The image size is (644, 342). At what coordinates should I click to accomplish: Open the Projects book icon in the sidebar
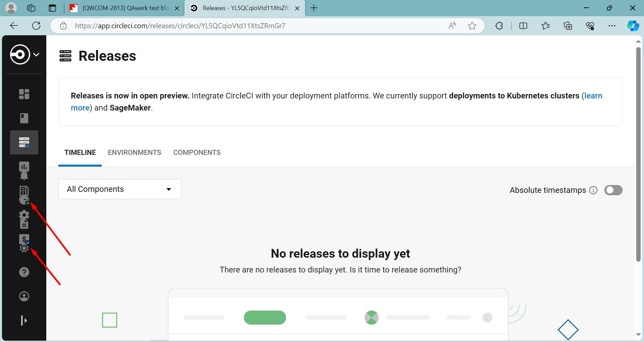(x=24, y=118)
